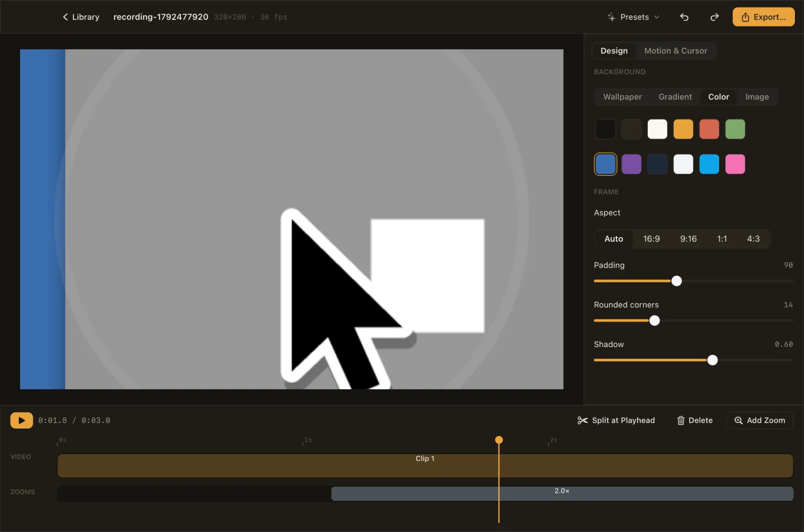Screen dimensions: 804x532
Task: Pick the purple color swatch
Action: point(631,164)
